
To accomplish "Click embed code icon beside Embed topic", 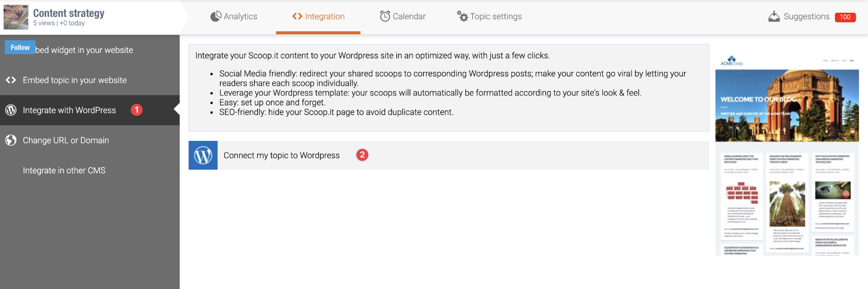I will click(11, 80).
